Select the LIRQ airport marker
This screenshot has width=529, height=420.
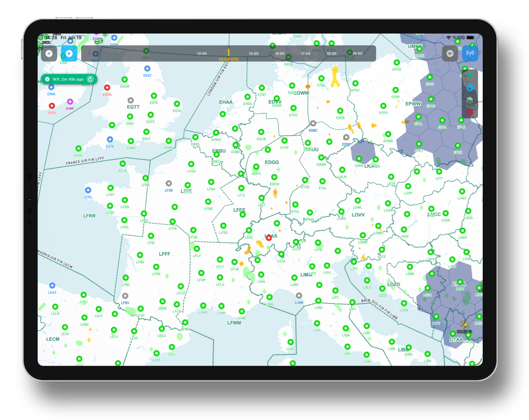pyautogui.click(x=318, y=301)
